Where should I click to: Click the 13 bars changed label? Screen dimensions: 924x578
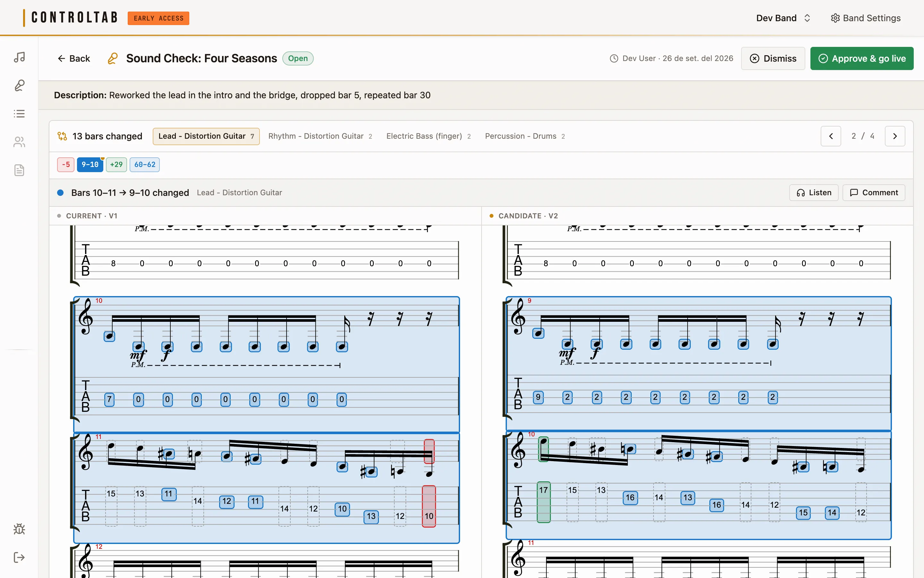[x=107, y=136]
